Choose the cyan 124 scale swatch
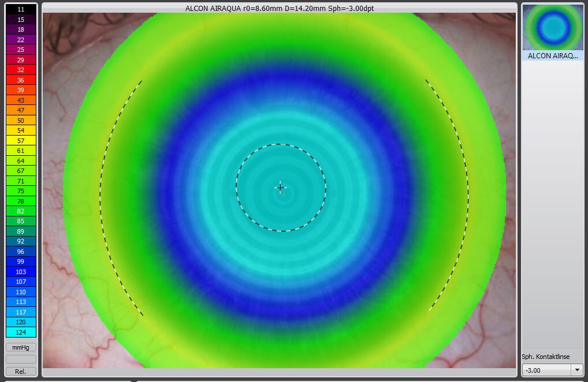Image resolution: width=588 pixels, height=382 pixels. coord(21,332)
